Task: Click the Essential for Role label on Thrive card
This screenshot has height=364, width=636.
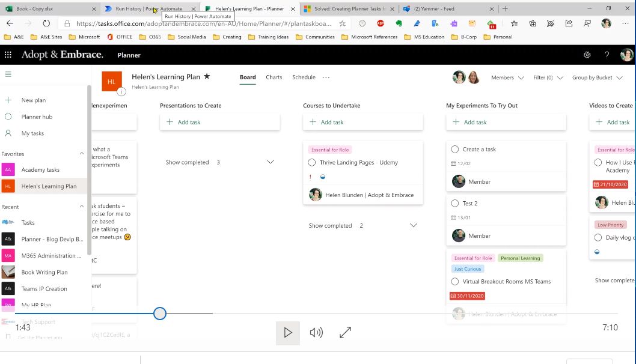Action: [x=330, y=150]
